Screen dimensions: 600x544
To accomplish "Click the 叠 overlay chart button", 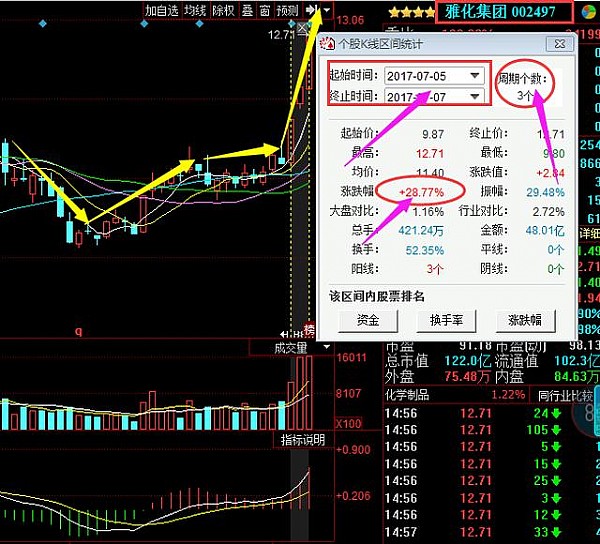I will (x=247, y=10).
